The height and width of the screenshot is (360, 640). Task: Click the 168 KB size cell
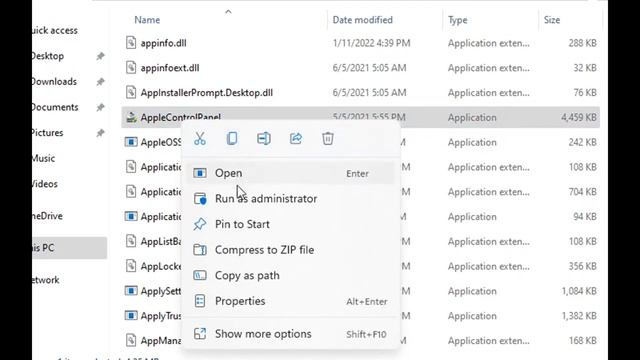[x=582, y=340]
